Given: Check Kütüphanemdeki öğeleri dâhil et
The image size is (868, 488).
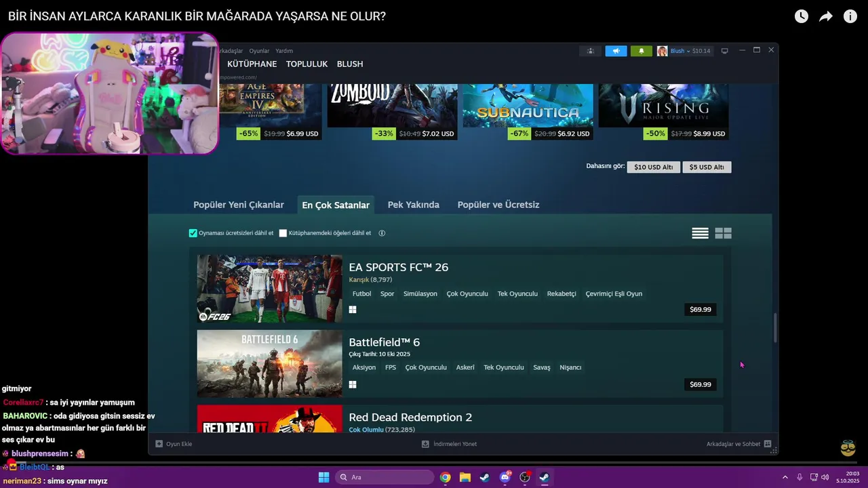Looking at the screenshot, I should 283,233.
